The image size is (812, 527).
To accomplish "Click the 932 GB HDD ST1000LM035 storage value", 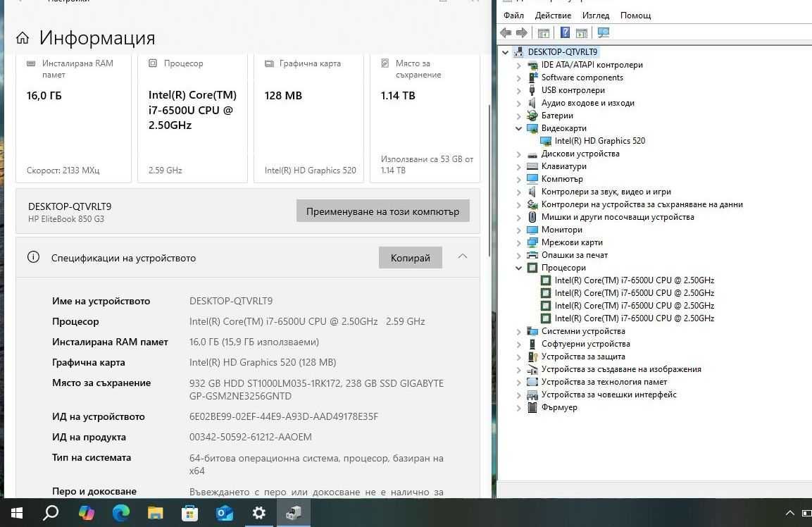I will [x=316, y=390].
